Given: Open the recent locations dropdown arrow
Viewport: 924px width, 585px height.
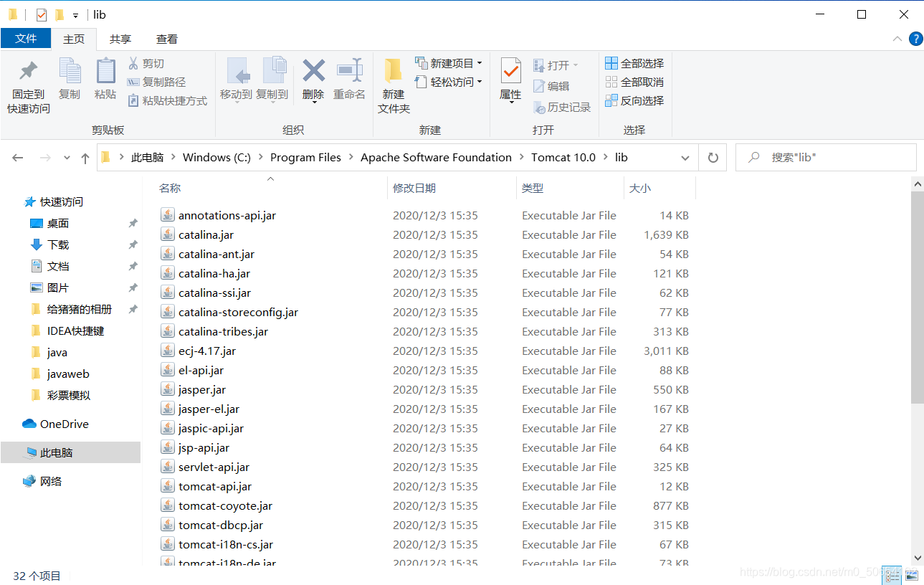Looking at the screenshot, I should click(67, 158).
